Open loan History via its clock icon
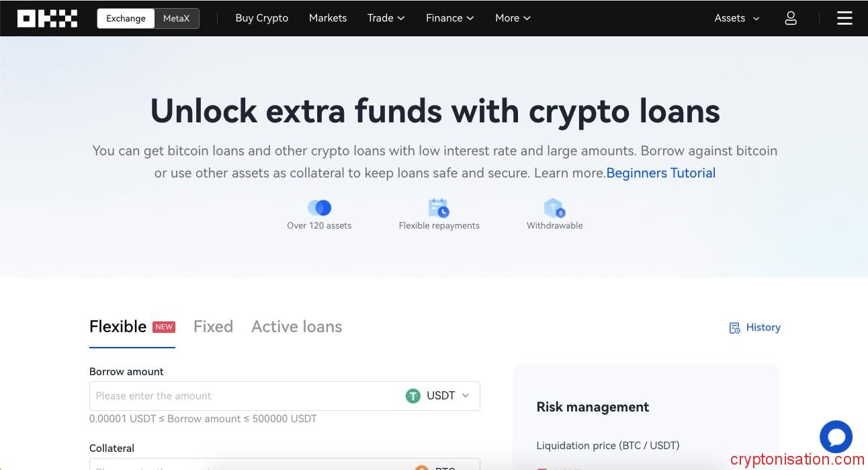868x470 pixels. coord(735,327)
